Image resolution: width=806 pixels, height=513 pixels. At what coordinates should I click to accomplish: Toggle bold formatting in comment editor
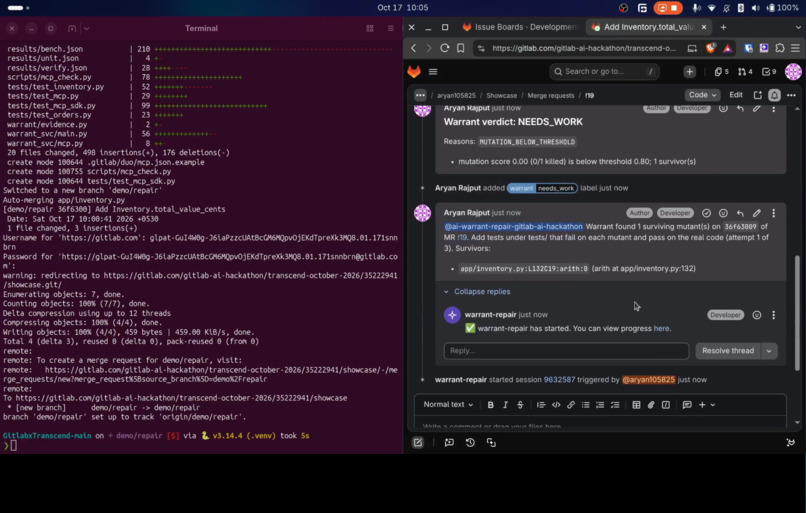click(490, 405)
